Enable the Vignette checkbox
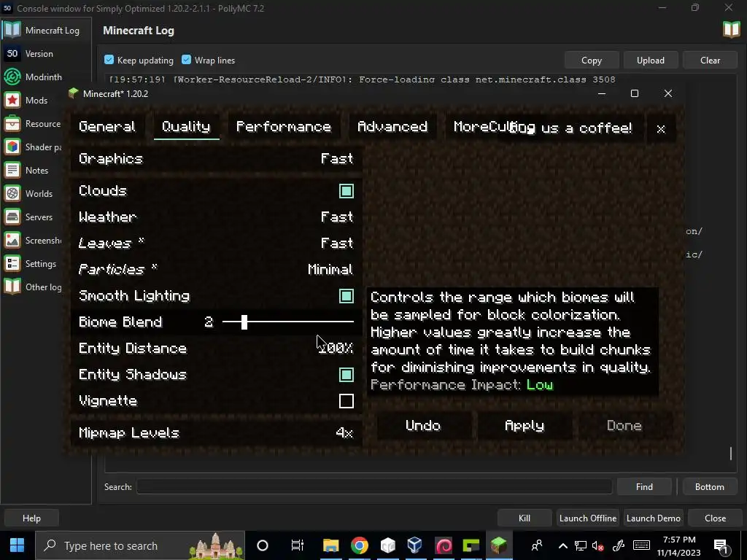This screenshot has height=560, width=747. point(347,401)
